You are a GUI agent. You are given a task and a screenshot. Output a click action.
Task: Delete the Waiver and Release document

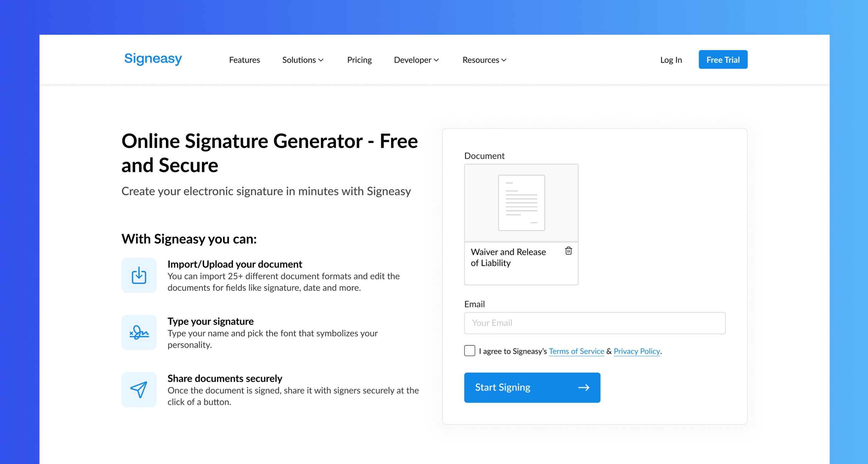tap(568, 251)
